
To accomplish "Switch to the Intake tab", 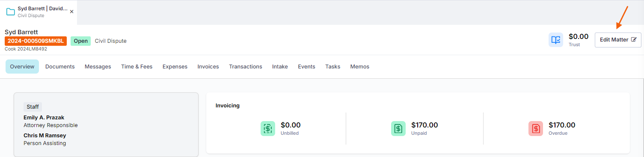I will point(280,67).
